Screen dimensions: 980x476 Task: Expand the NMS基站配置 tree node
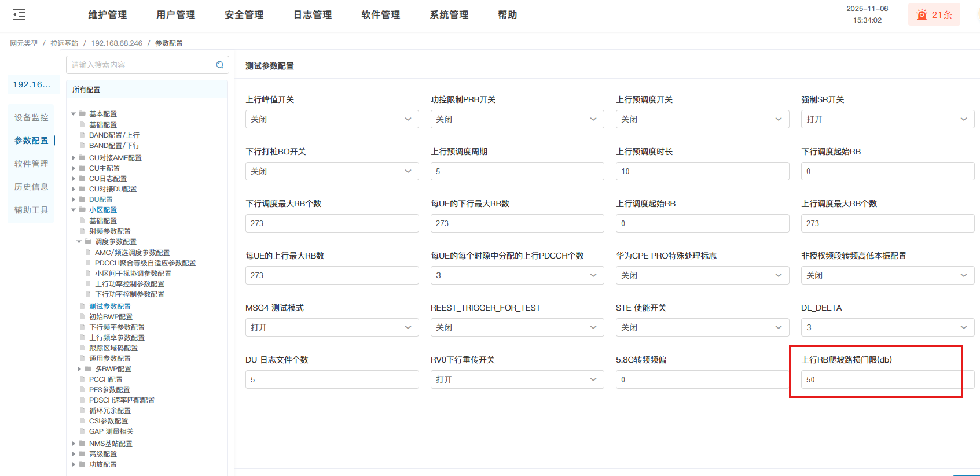tap(74, 444)
